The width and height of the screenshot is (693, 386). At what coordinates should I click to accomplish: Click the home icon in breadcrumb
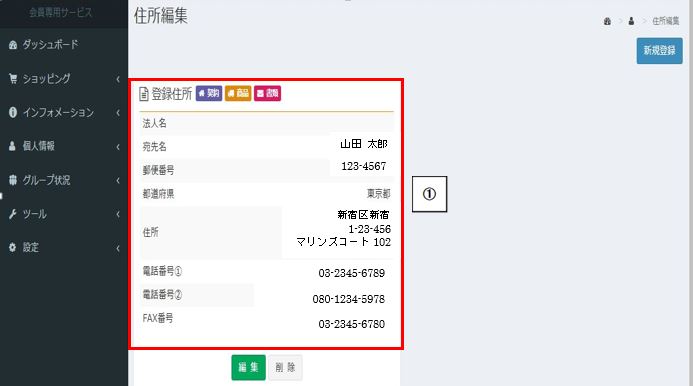click(607, 21)
